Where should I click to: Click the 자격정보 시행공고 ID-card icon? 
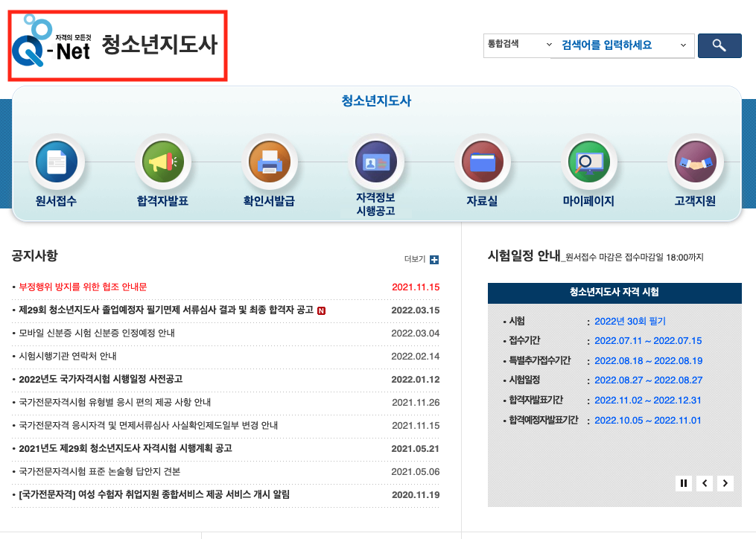coord(376,162)
